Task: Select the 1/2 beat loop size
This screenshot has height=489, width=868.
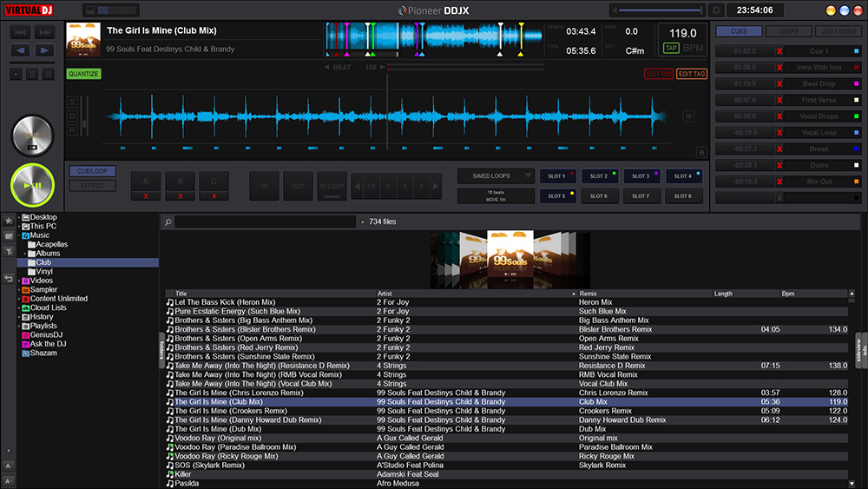Action: 372,187
